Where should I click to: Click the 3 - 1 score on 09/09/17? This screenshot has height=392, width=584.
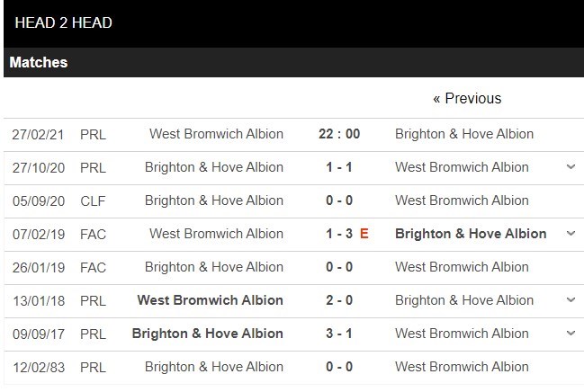pos(339,334)
